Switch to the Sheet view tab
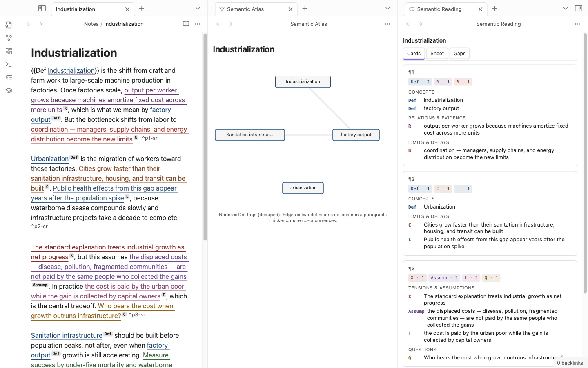This screenshot has height=368, width=588. click(x=437, y=54)
